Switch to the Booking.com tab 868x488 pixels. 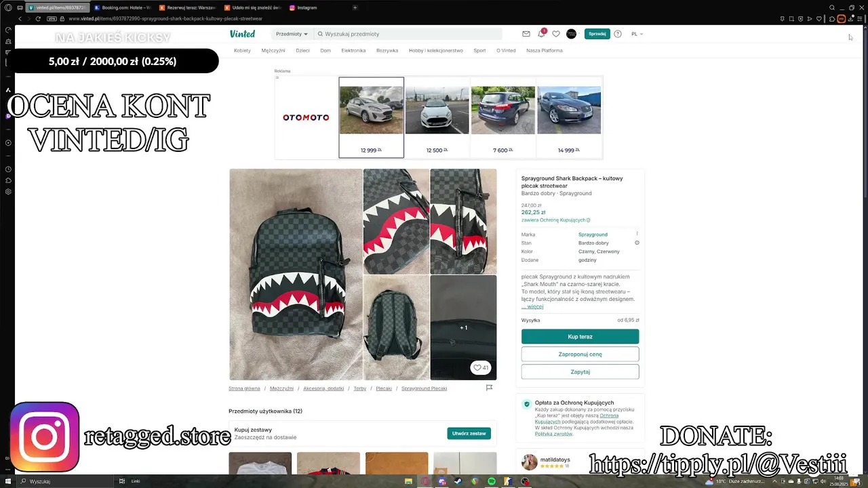click(123, 7)
